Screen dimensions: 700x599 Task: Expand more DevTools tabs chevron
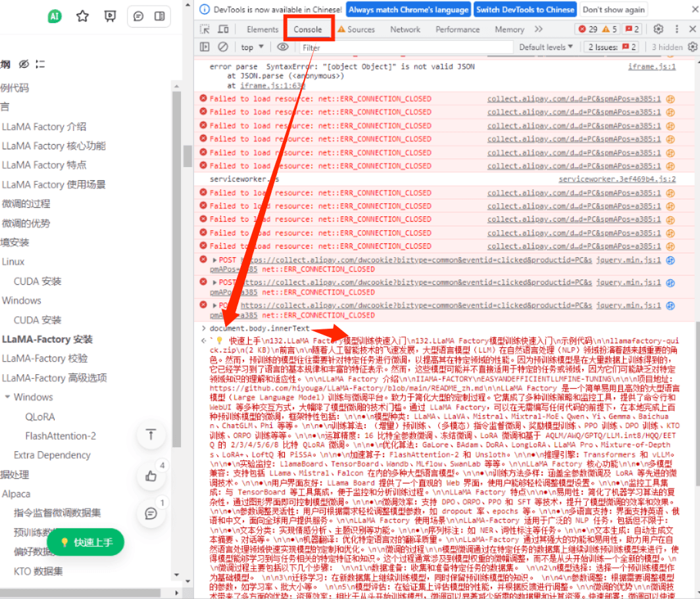[539, 29]
